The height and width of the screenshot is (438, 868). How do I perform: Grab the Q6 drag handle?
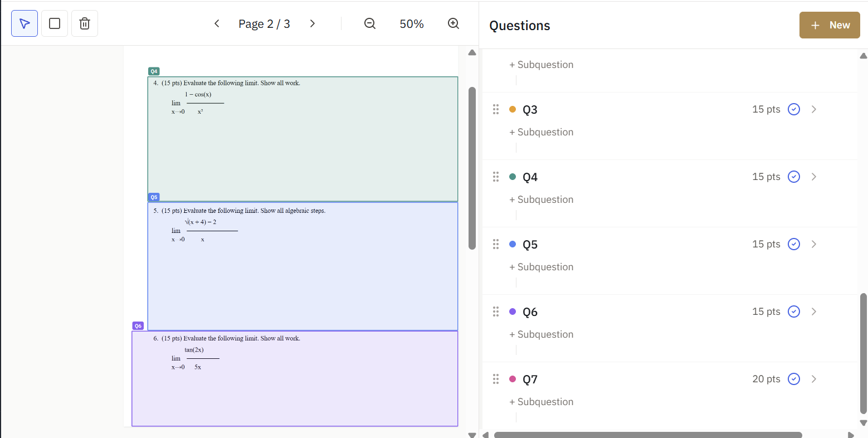click(x=496, y=312)
